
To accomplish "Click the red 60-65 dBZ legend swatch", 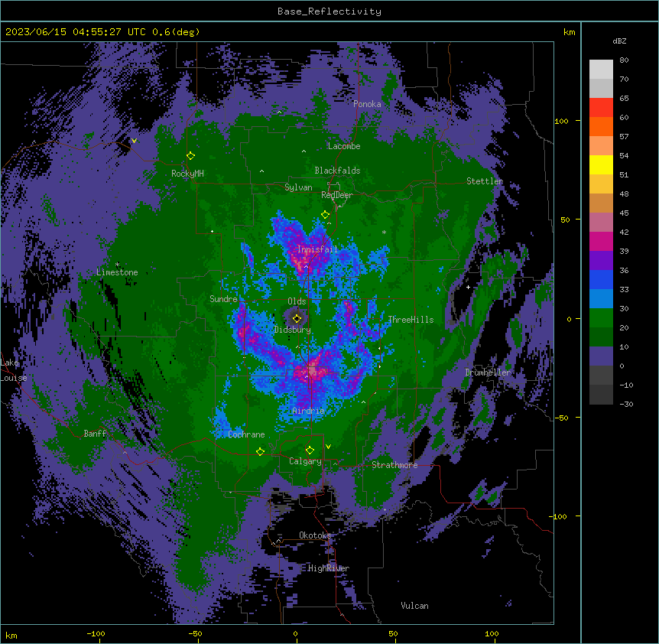I will [x=601, y=108].
